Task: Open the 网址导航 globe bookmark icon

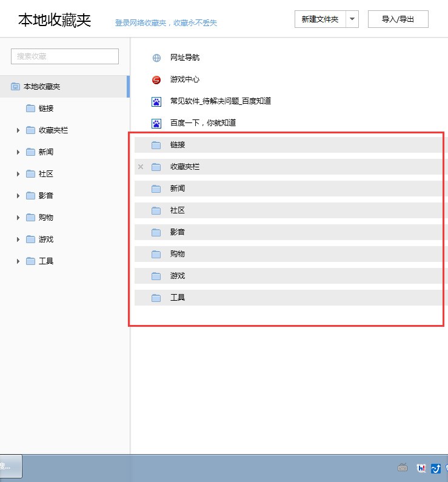Action: pos(156,58)
